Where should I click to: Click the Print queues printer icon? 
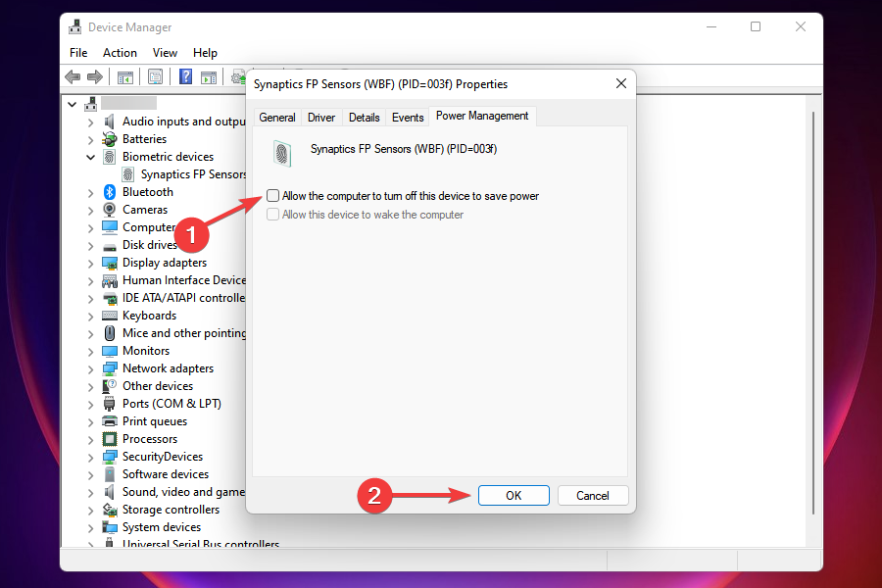coord(109,421)
